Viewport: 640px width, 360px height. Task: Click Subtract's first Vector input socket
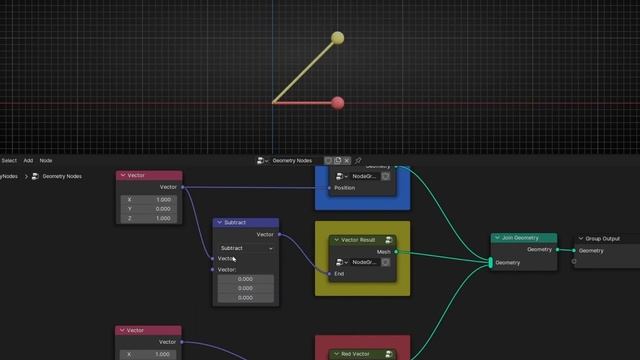click(x=212, y=258)
